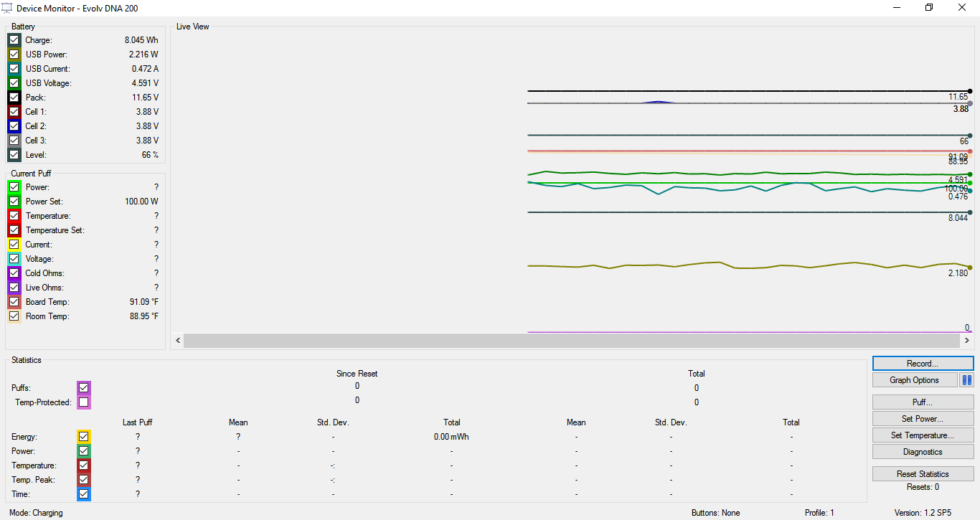Open the Graph Options menu
This screenshot has height=520, width=980.
(x=915, y=380)
